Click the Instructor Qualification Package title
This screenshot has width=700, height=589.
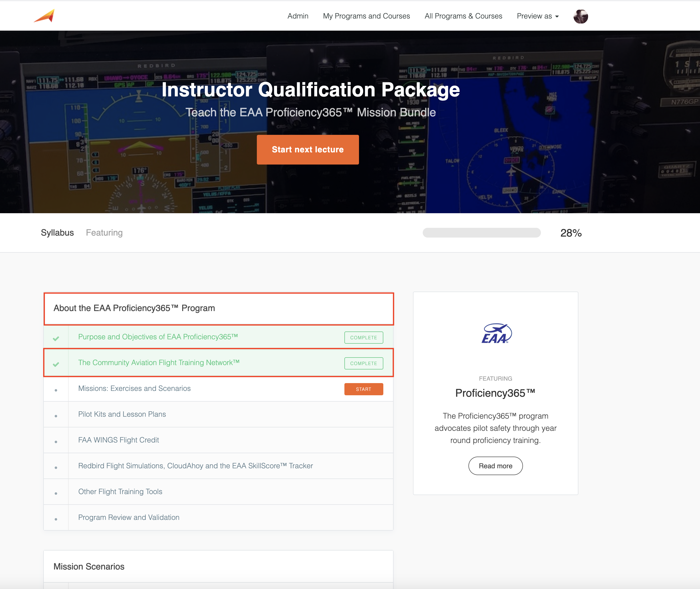coord(311,90)
